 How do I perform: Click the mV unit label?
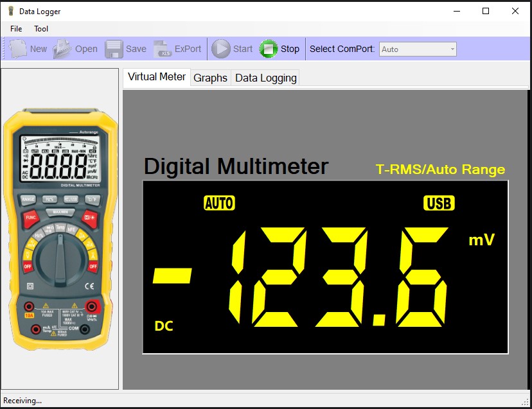click(481, 240)
